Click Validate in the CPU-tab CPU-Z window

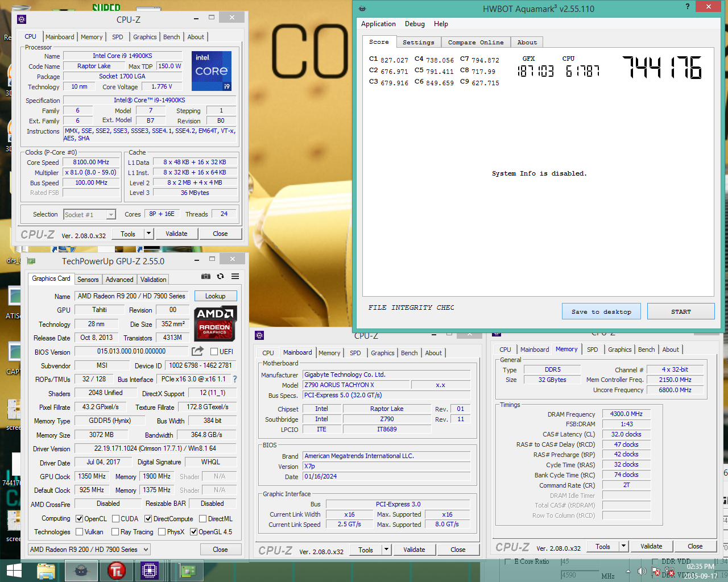point(176,234)
